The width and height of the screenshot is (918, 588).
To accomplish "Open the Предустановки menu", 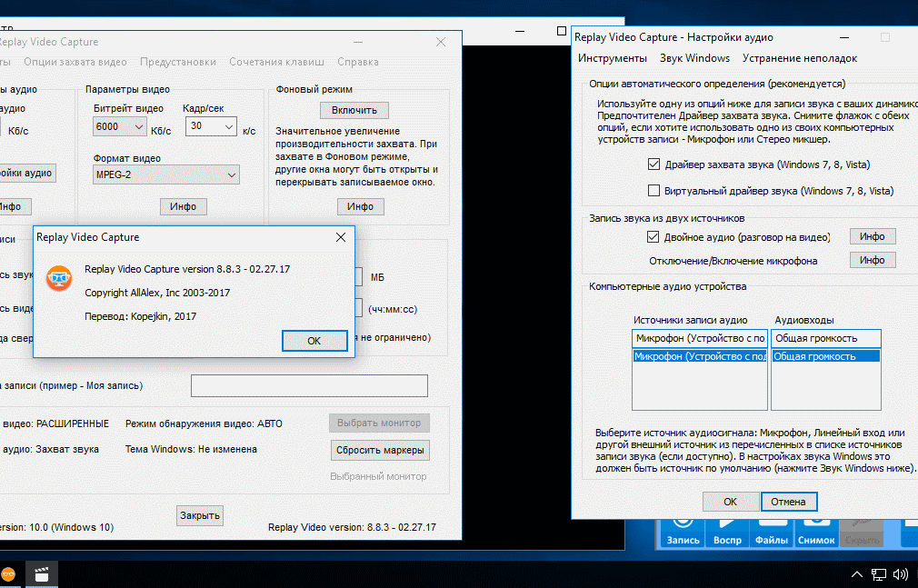I will [178, 62].
